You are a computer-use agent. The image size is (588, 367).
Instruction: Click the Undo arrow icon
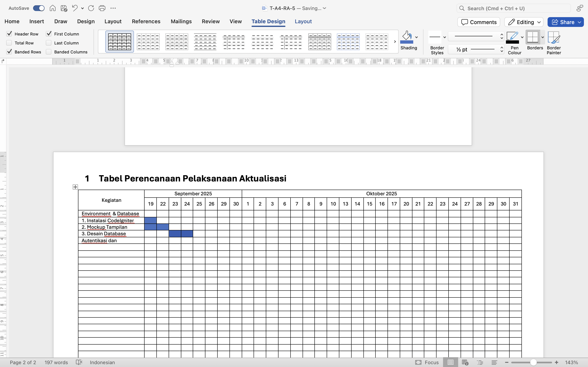tap(75, 8)
